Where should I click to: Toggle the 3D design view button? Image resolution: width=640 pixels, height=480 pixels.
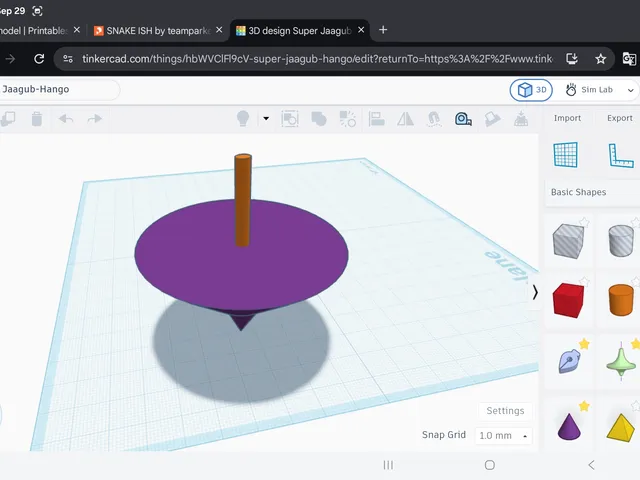[x=531, y=90]
